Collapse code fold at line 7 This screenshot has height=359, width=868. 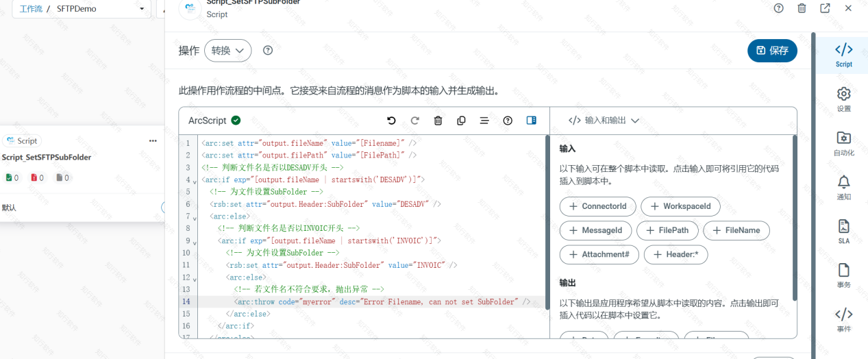195,217
